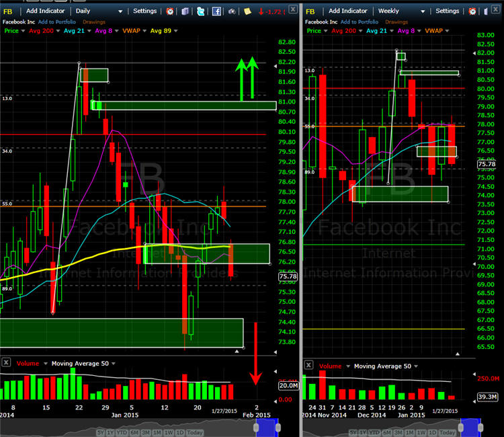Click the binoculars icon in Daily chart toolbar
The height and width of the screenshot is (437, 504).
(x=232, y=11)
